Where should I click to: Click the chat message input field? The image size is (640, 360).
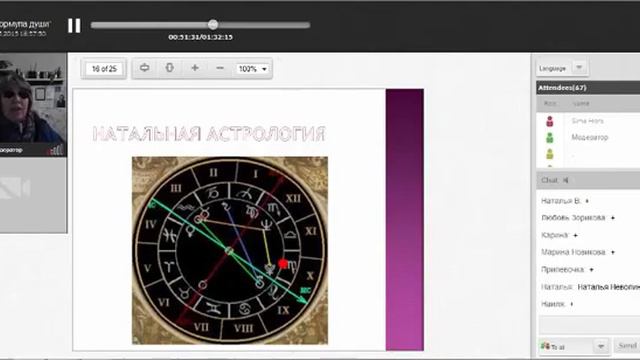(589, 325)
